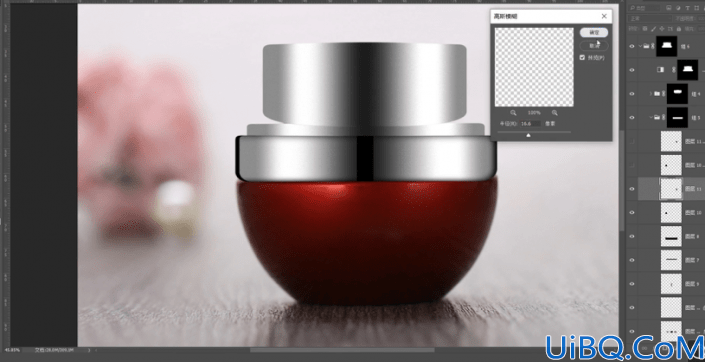This screenshot has width=705, height=362.
Task: Zoom out the Gaussian Blur preview
Action: [513, 112]
